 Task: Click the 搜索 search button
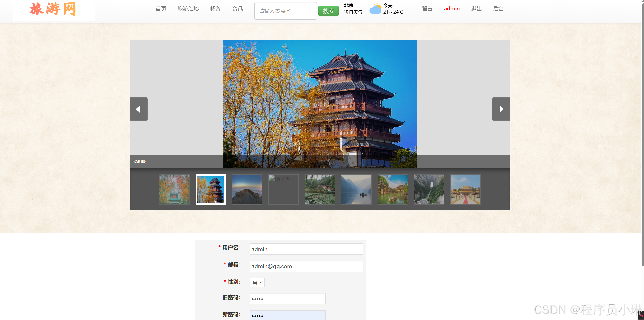click(x=328, y=11)
